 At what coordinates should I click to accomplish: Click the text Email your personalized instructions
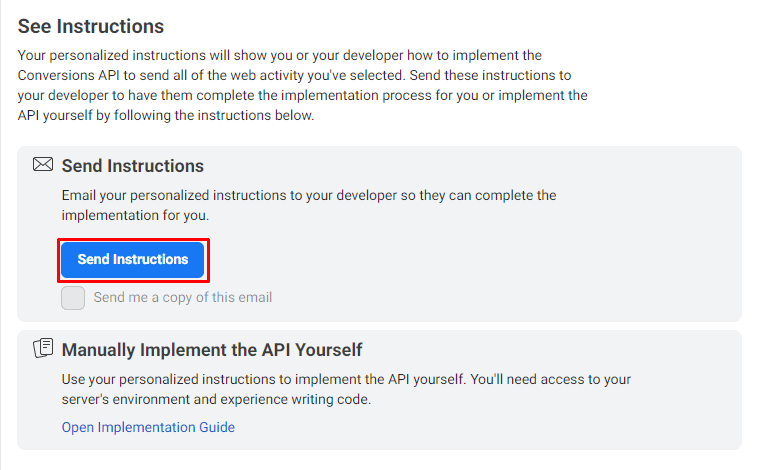(309, 205)
